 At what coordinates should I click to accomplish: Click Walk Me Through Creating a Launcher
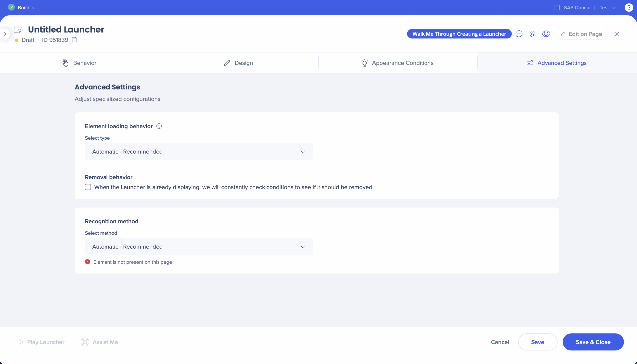(459, 34)
